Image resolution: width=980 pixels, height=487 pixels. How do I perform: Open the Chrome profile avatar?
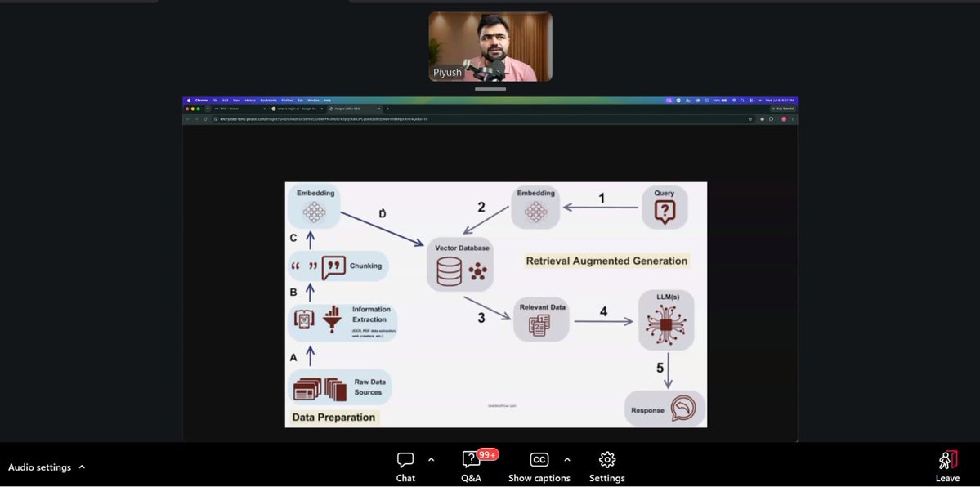point(784,119)
